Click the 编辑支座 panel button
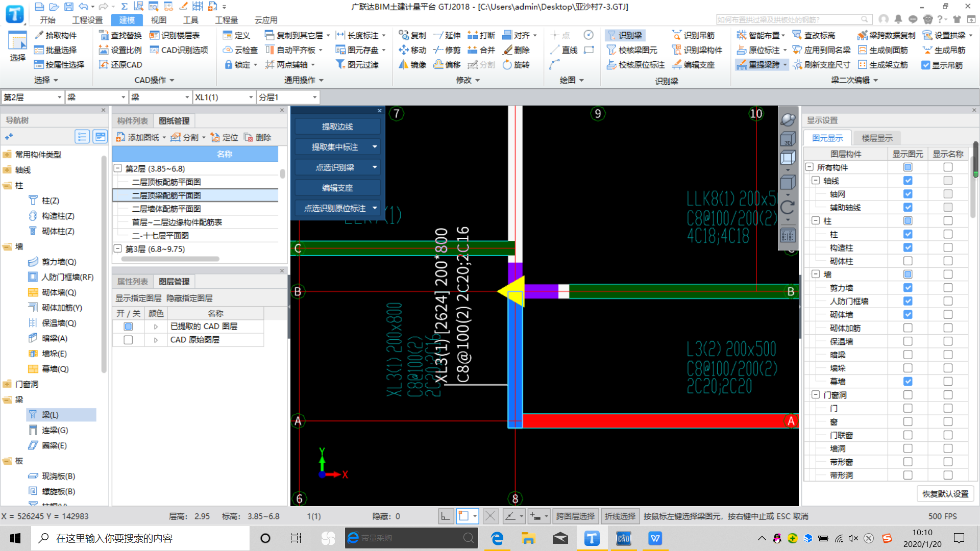Screen dimensions: 980x551 337,188
